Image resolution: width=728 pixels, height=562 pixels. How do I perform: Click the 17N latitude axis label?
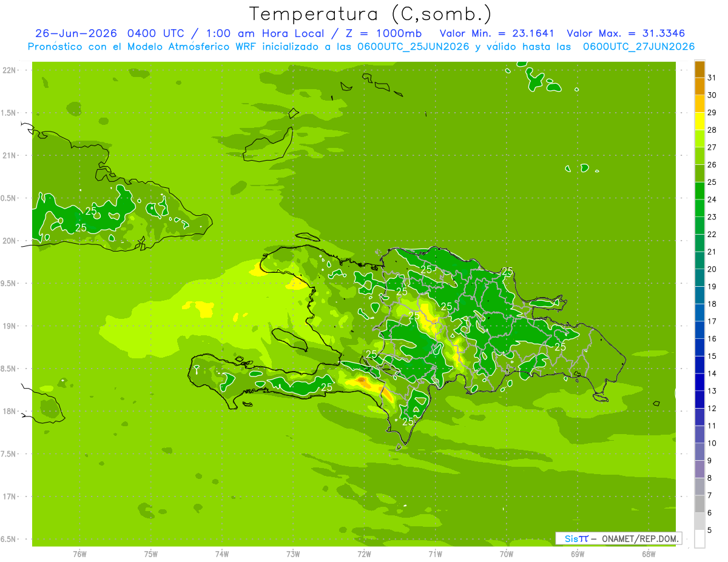pos(10,497)
